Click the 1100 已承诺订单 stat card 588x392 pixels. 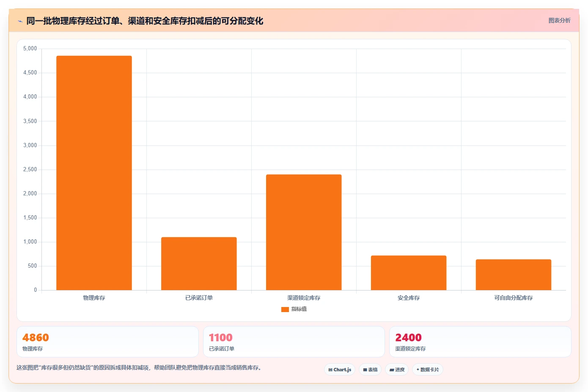point(294,342)
